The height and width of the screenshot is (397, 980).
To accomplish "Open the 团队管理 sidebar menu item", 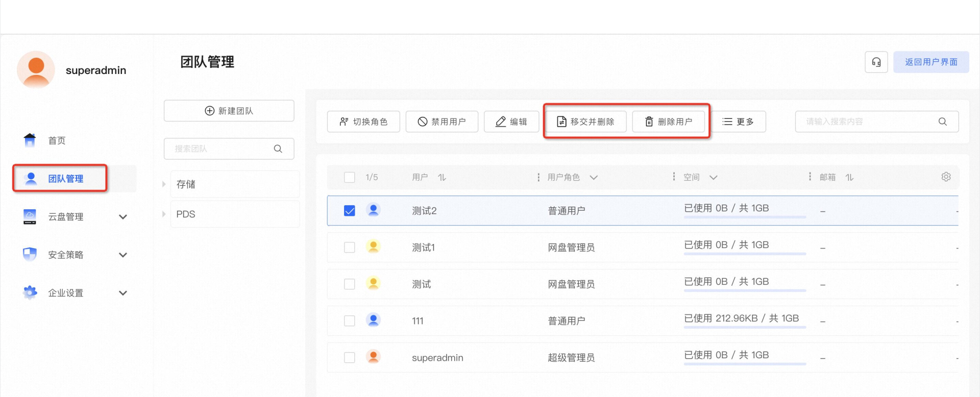I will [65, 179].
